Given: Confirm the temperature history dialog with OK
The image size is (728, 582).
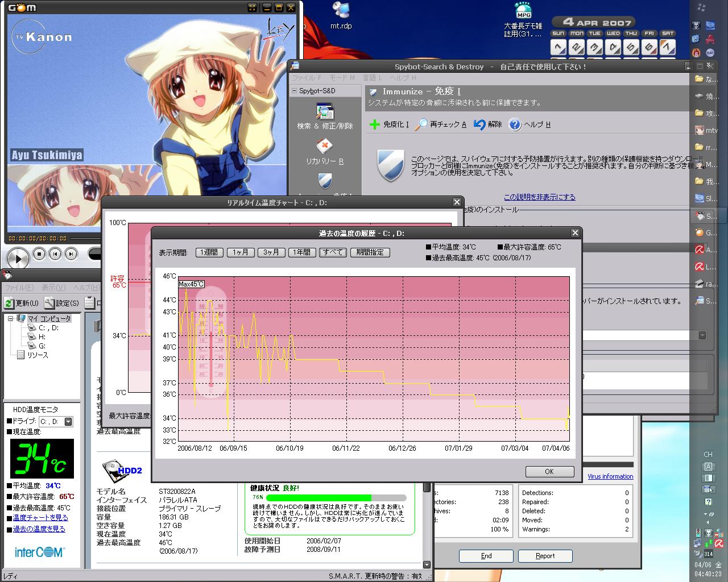Looking at the screenshot, I should pos(549,472).
